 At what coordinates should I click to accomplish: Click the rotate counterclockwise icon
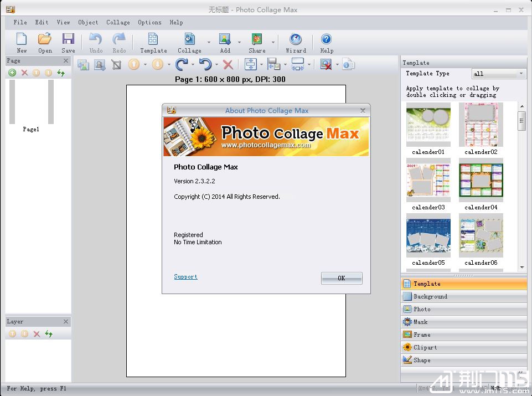205,64
